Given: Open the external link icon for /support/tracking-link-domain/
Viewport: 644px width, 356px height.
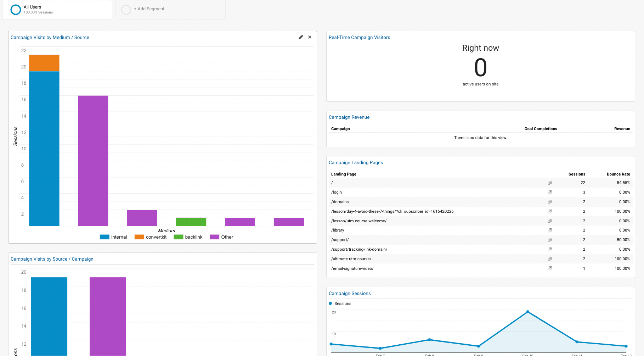Looking at the screenshot, I should coord(550,250).
